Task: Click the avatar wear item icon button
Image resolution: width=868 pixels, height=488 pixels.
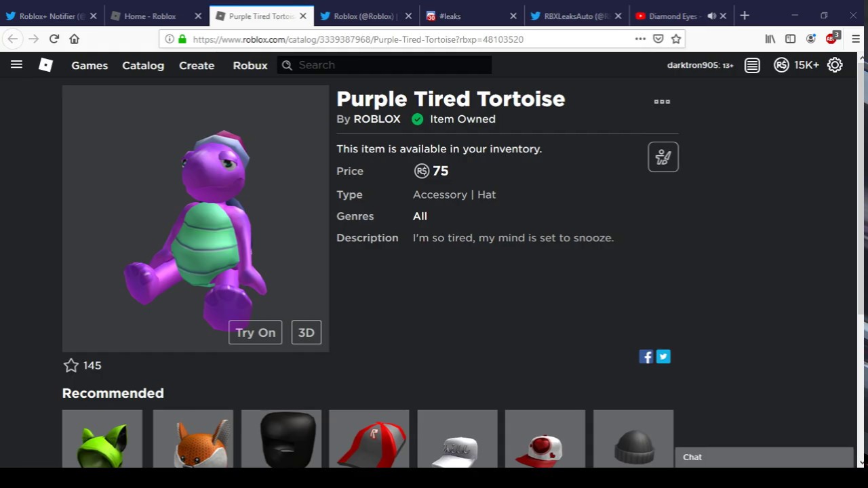Action: pyautogui.click(x=663, y=157)
